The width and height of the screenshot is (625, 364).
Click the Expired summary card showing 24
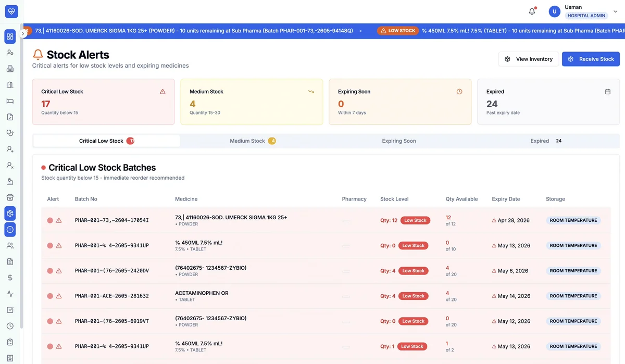click(548, 102)
